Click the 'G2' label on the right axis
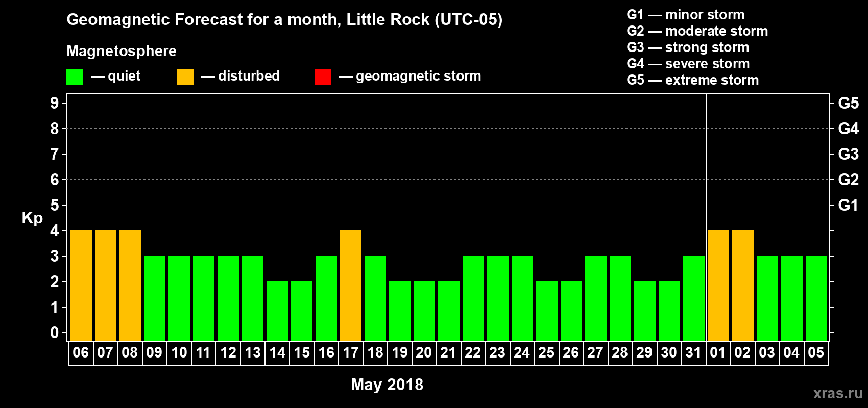 click(849, 180)
